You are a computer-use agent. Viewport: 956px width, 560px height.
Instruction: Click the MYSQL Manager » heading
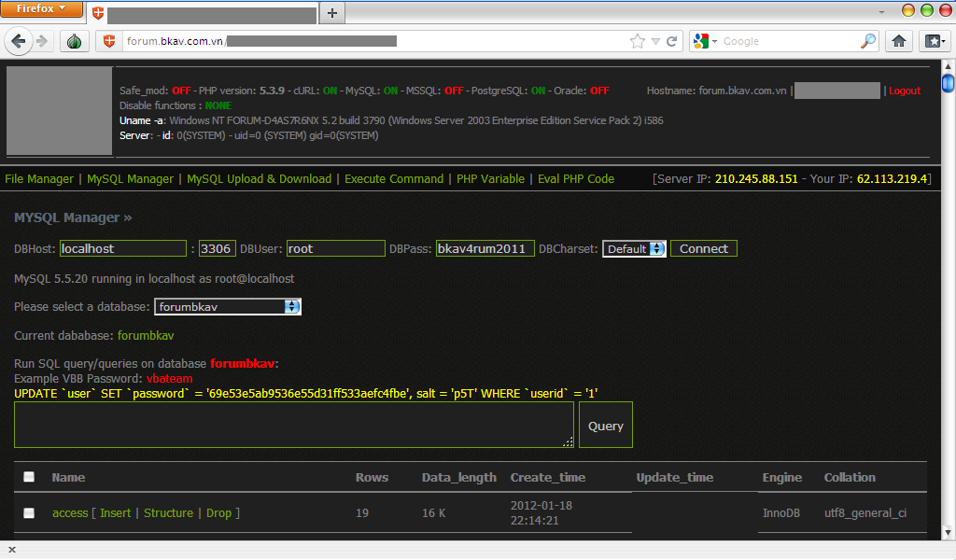coord(73,217)
